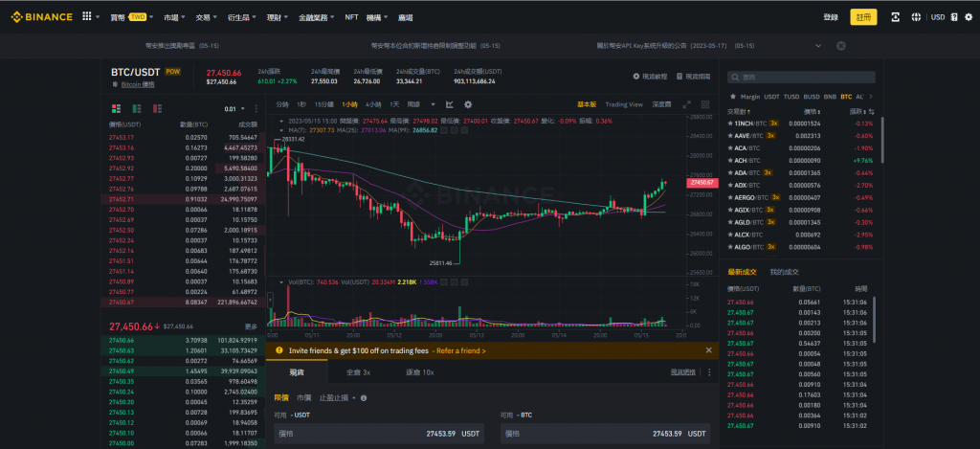Click info icon next to stop-limit
The image size is (980, 449).
click(364, 397)
